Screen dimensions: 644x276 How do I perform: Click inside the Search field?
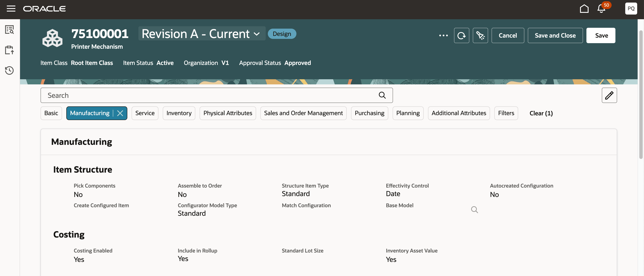coord(200,95)
